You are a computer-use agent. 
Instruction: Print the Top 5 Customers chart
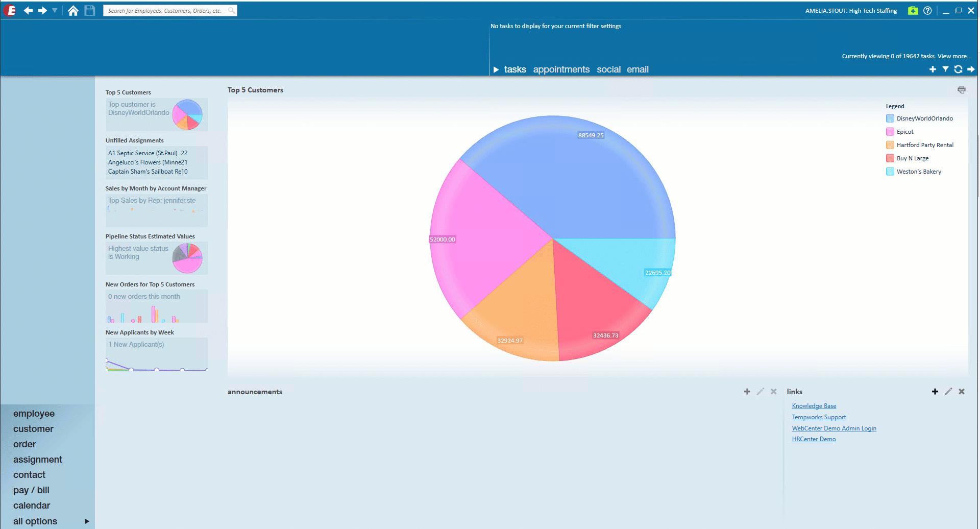pos(962,90)
